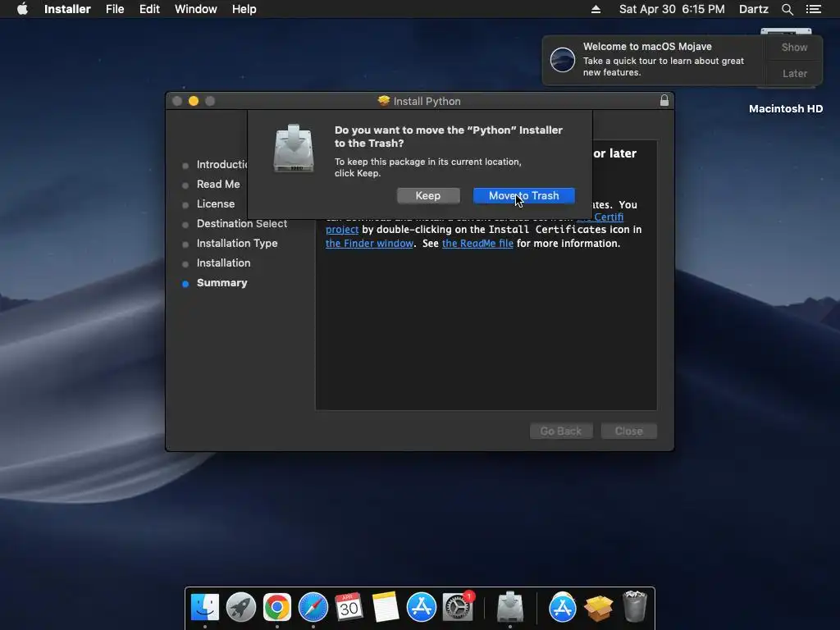This screenshot has width=840, height=630.
Task: Click the Mojave notification icon
Action: (563, 59)
